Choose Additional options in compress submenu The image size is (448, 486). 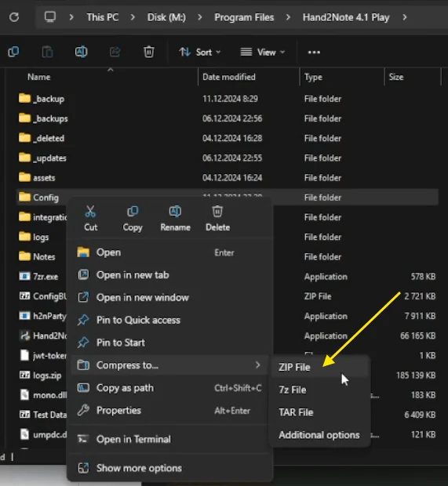(x=320, y=435)
